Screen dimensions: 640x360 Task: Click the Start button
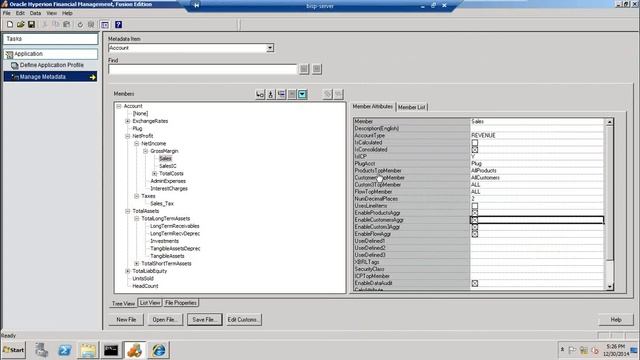[x=13, y=350]
